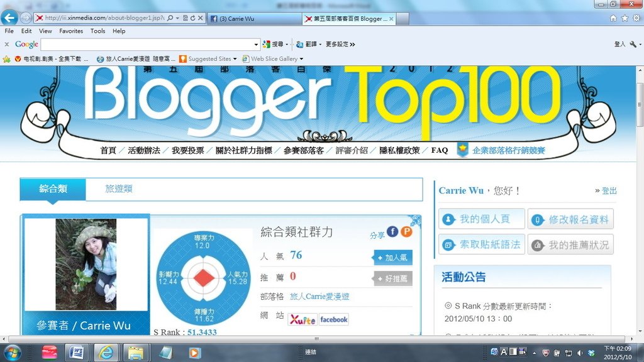Viewport: 644px width, 362px height.
Task: Open the File menu
Action: click(x=9, y=31)
